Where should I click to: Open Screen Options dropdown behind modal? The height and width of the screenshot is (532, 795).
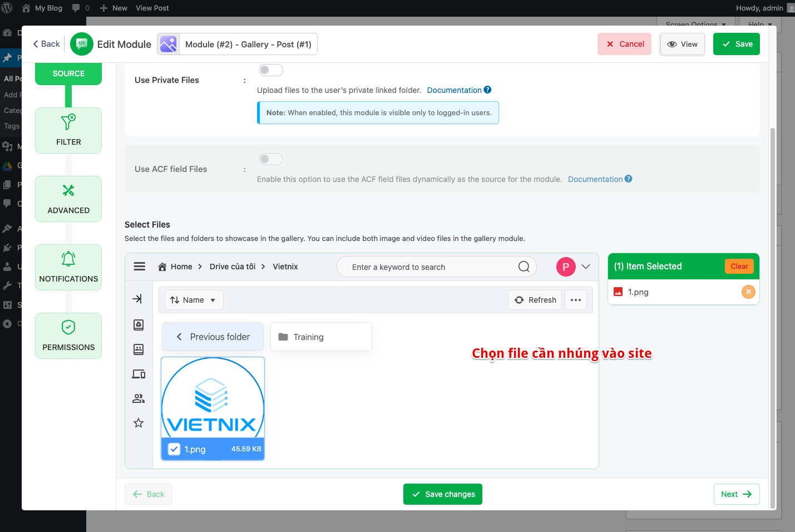(696, 24)
